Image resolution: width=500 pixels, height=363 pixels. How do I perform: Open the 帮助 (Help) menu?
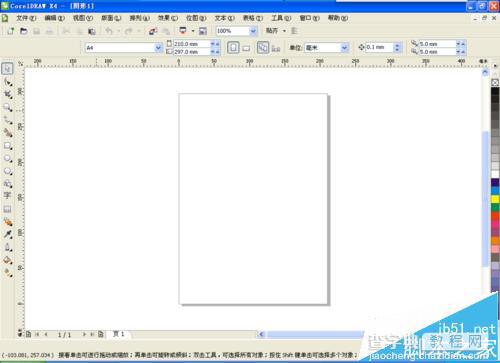tap(338, 18)
